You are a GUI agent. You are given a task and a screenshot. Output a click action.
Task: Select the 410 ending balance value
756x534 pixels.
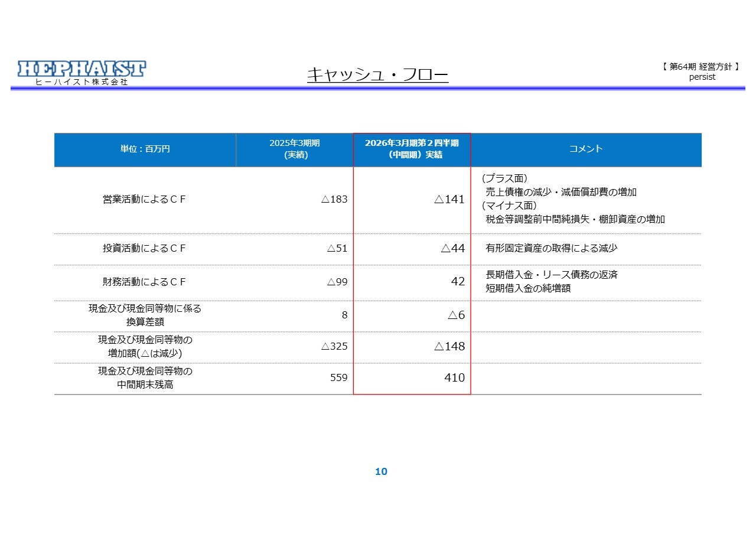coord(454,378)
